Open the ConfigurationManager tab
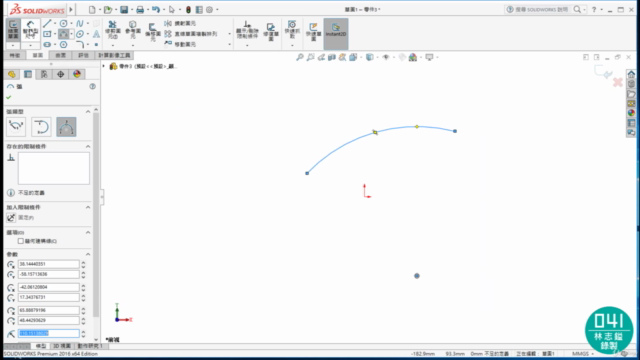640x360 pixels. [44, 74]
